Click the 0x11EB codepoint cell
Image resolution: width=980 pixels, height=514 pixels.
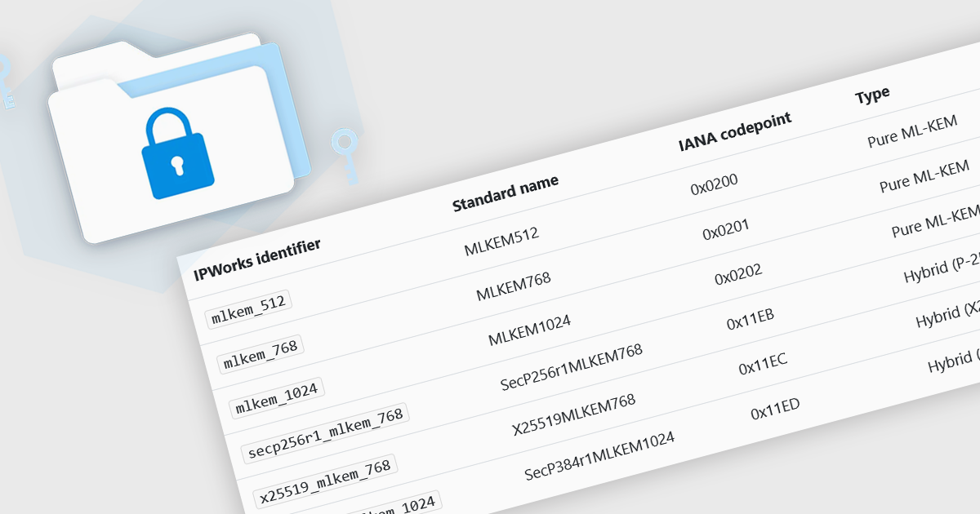pyautogui.click(x=751, y=320)
